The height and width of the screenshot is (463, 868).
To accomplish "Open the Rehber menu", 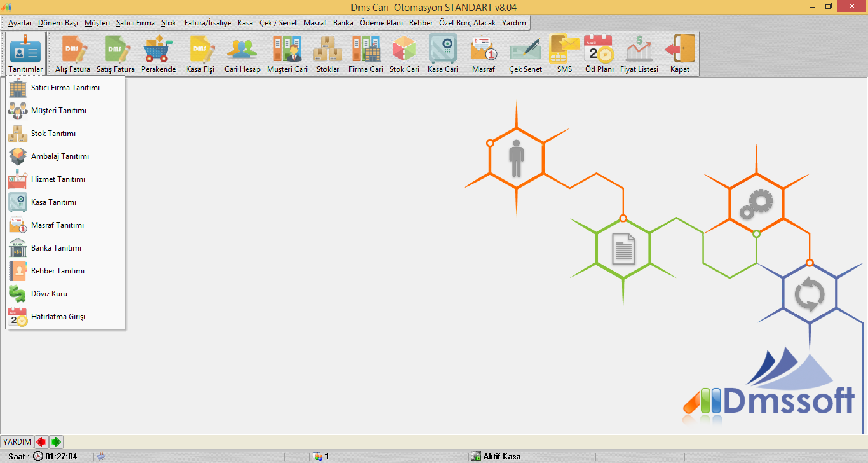I will [421, 22].
